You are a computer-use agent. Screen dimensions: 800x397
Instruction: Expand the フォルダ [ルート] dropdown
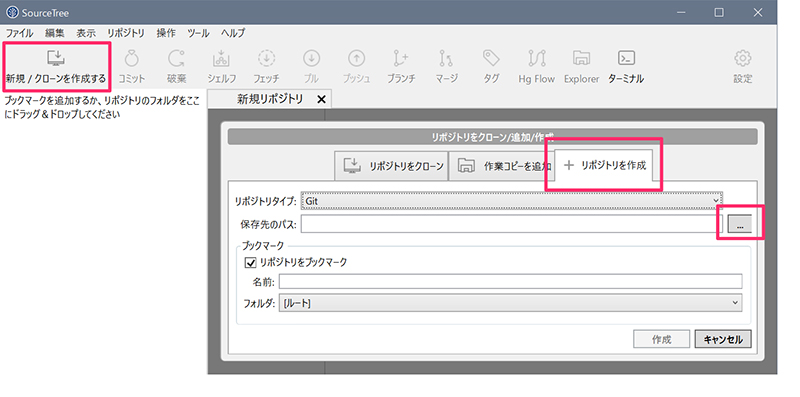[x=510, y=303]
